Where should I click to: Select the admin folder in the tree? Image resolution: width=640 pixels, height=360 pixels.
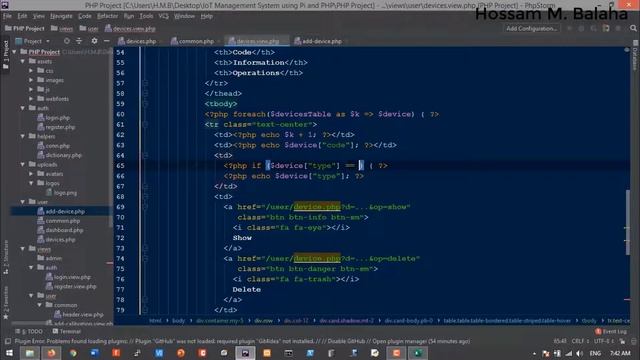(49, 258)
